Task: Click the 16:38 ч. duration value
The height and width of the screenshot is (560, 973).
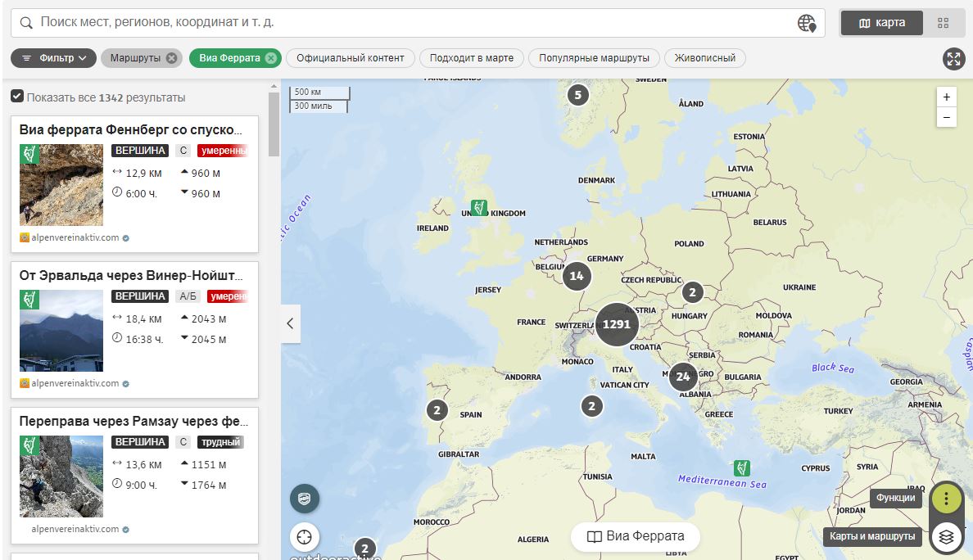Action: point(144,339)
